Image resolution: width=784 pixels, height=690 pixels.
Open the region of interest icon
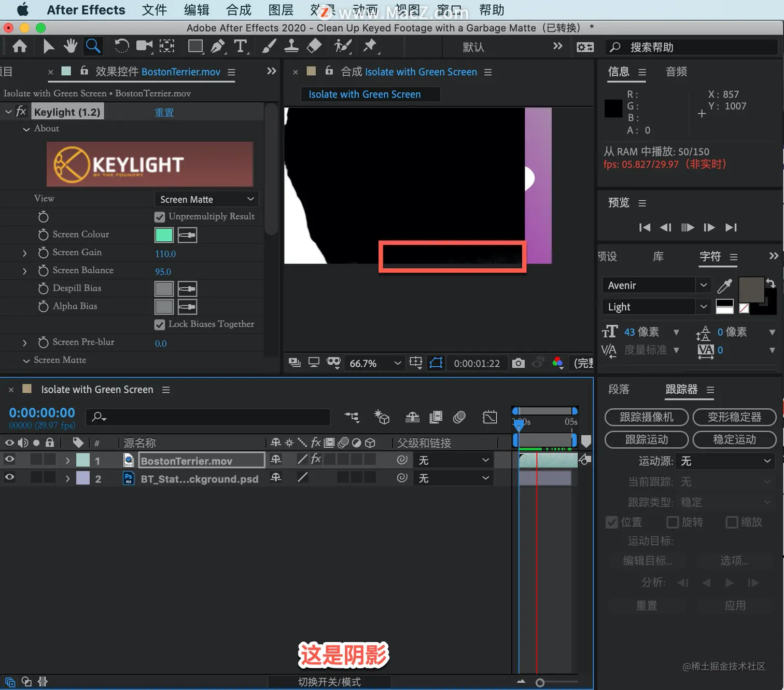coord(415,363)
